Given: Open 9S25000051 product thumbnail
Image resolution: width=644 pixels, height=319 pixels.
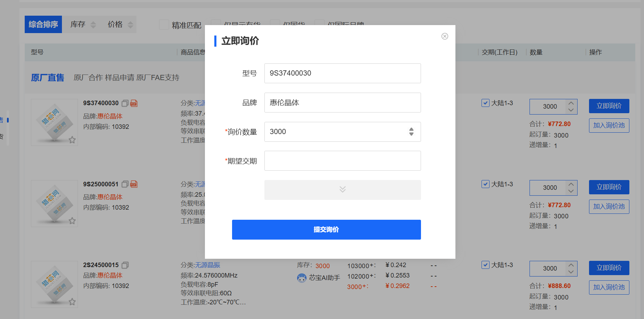Looking at the screenshot, I should 54,203.
